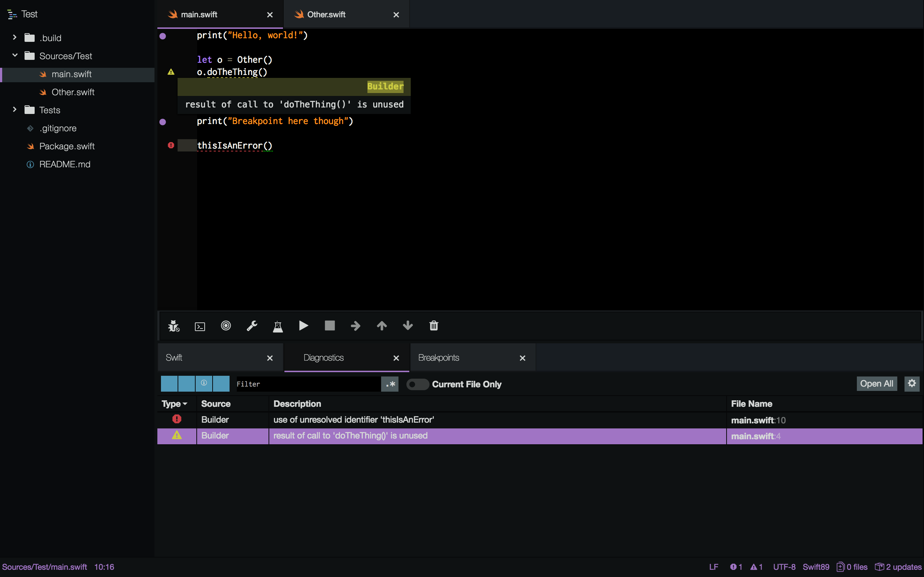
Task: Expand the .build folder
Action: click(x=14, y=38)
